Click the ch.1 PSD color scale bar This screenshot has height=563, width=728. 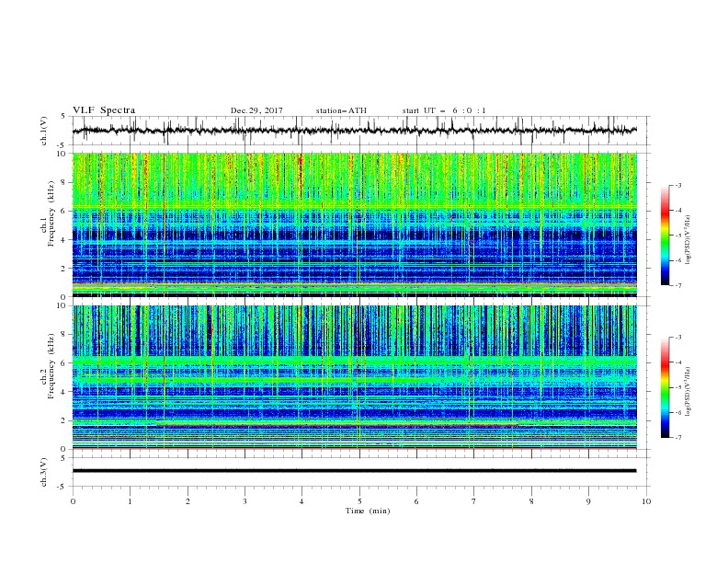click(x=665, y=235)
